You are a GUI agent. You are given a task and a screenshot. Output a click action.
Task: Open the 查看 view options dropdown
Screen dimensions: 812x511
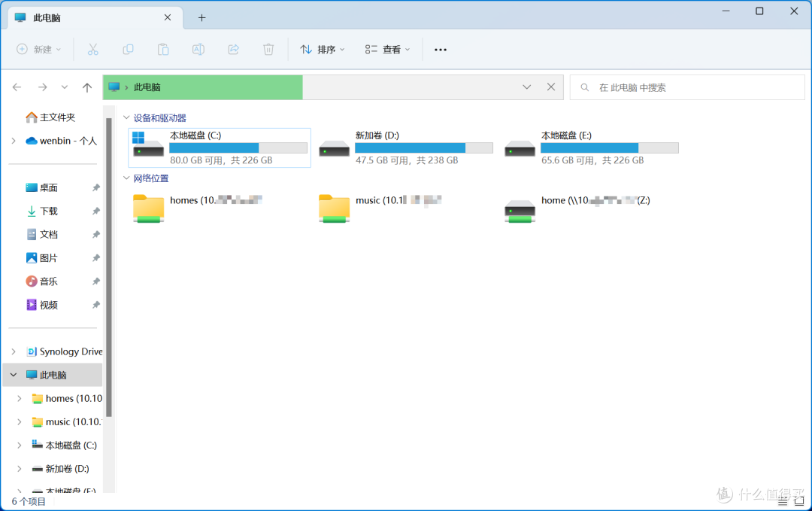386,49
